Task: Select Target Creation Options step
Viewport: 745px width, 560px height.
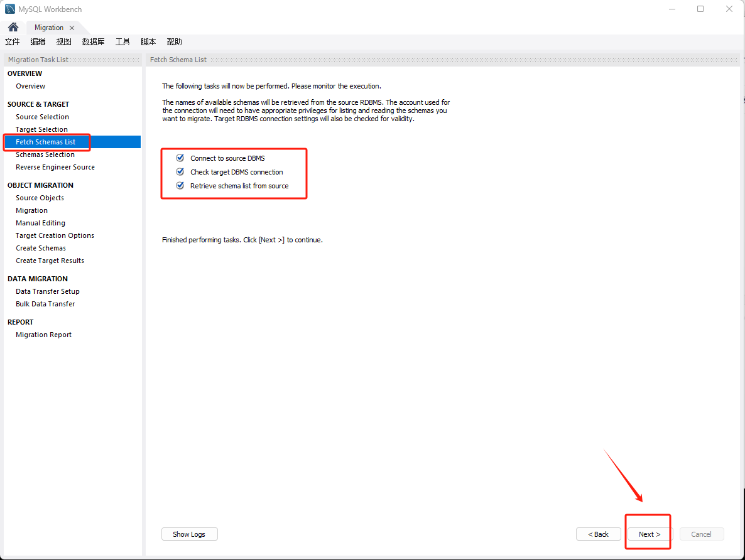Action: coord(55,235)
